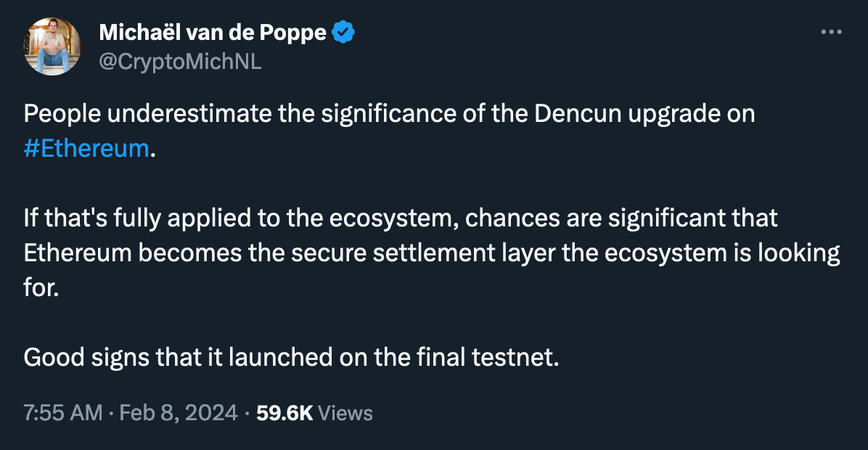868x450 pixels.
Task: Click the Feb 8, 2024 date
Action: [179, 413]
